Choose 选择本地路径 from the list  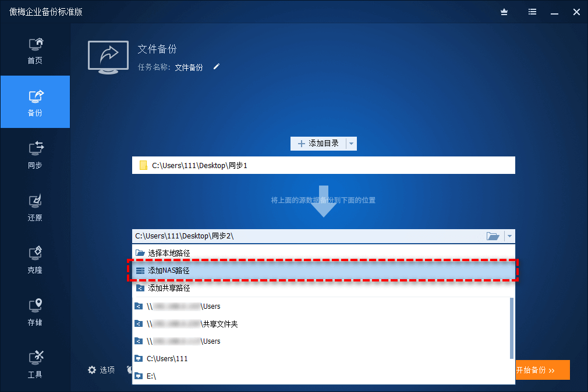(324, 253)
